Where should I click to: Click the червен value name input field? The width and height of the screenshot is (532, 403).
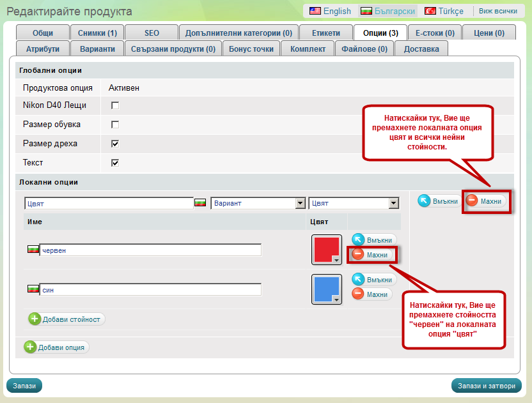[150, 250]
